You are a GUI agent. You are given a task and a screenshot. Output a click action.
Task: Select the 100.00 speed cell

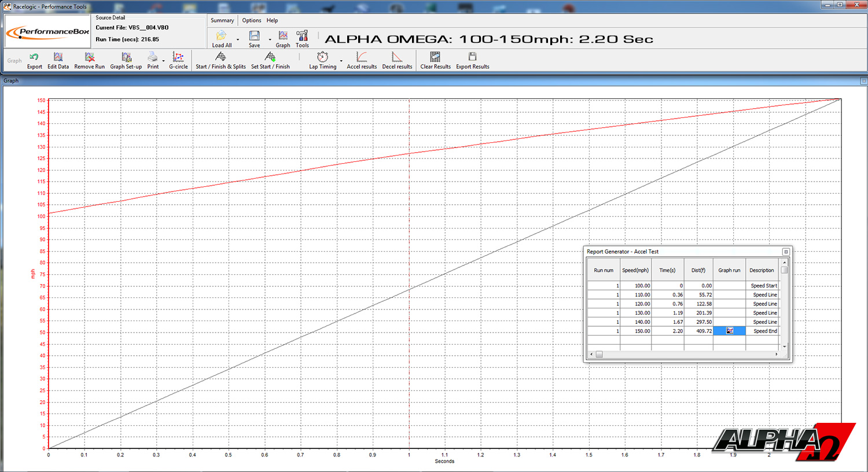coord(635,286)
